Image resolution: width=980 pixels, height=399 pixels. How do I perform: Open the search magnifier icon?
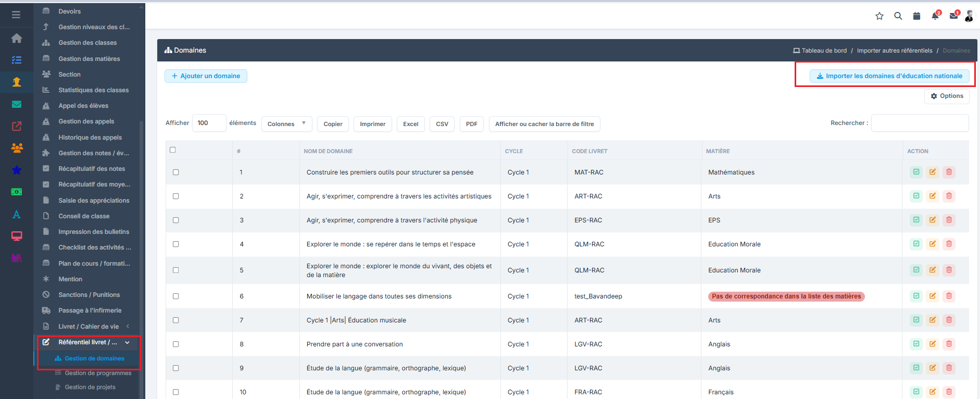pyautogui.click(x=898, y=16)
